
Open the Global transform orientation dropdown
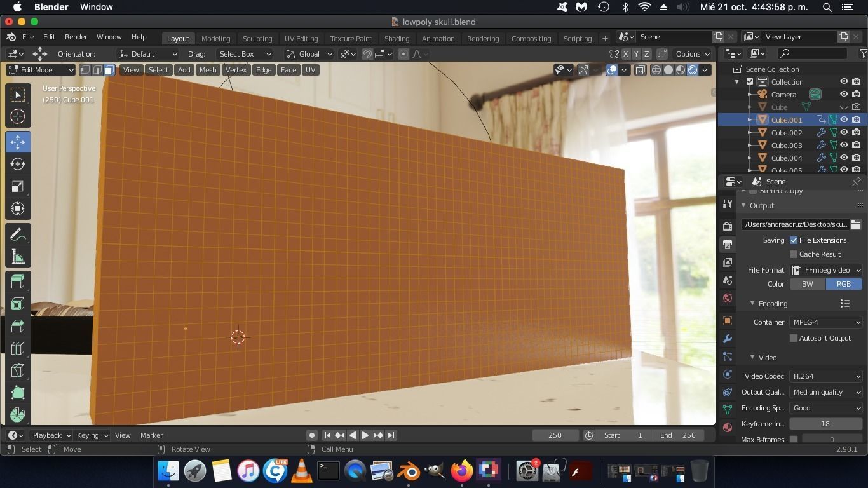[x=309, y=54]
